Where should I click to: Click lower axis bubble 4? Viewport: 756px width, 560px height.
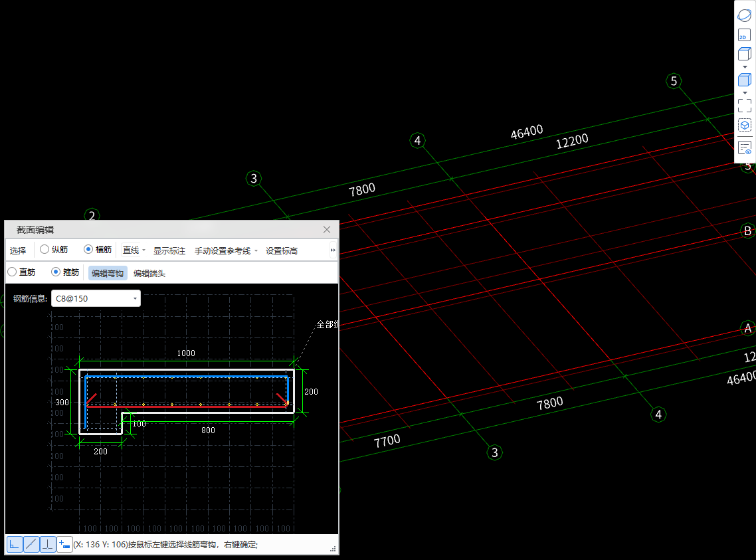[658, 415]
